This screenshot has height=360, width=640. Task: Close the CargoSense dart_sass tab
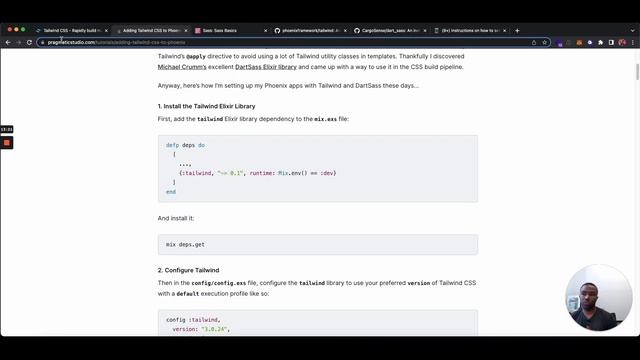click(x=425, y=31)
